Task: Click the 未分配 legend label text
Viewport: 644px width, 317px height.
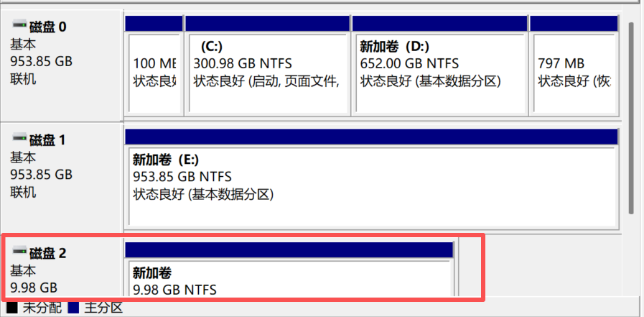Action: point(42,309)
